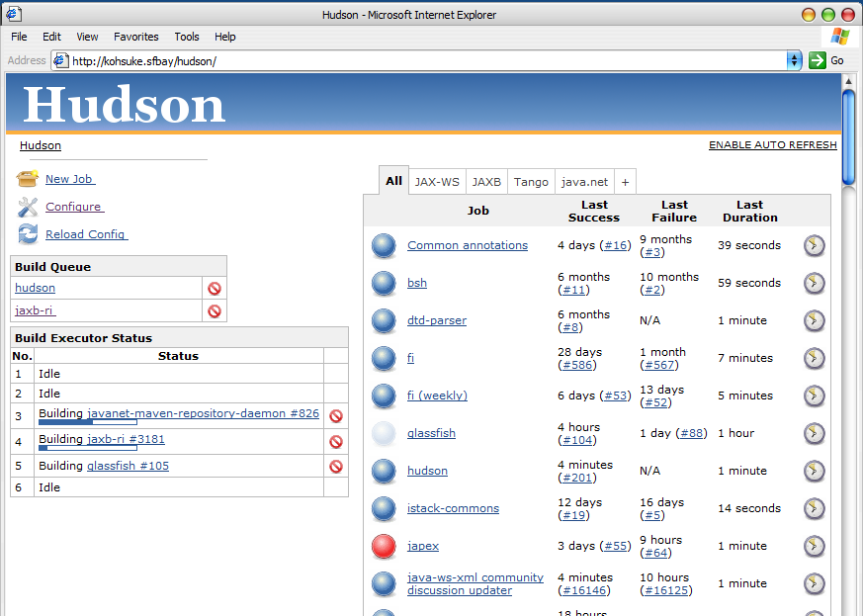Click the Reload Config link
Viewport: 863px width, 616px height.
coord(86,234)
